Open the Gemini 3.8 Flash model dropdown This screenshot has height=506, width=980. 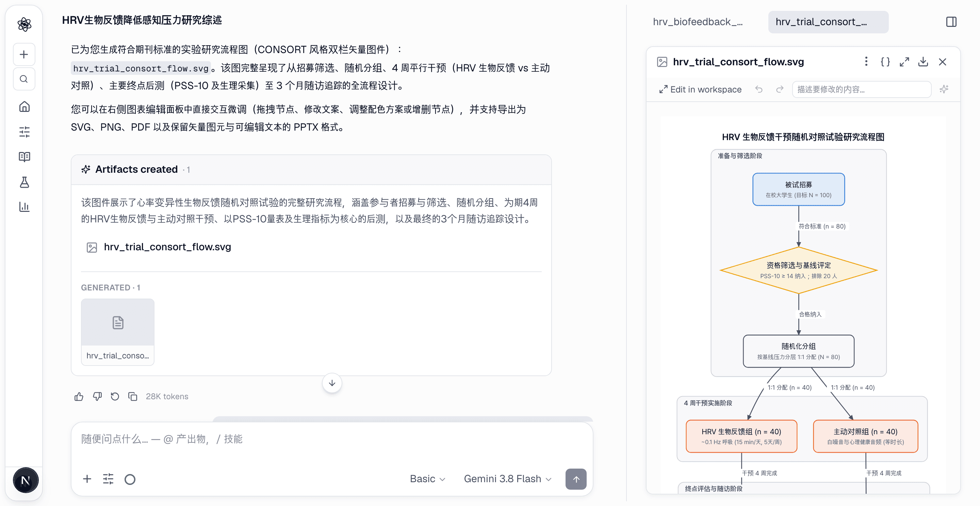507,479
